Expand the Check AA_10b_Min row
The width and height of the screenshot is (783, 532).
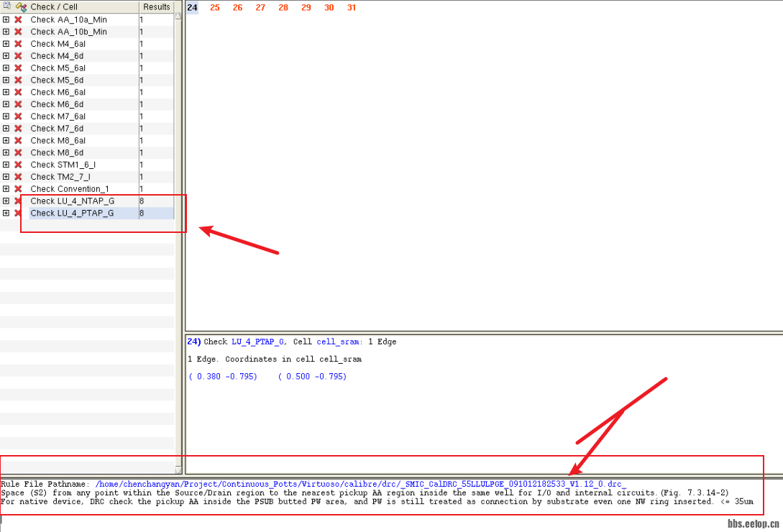pos(6,32)
